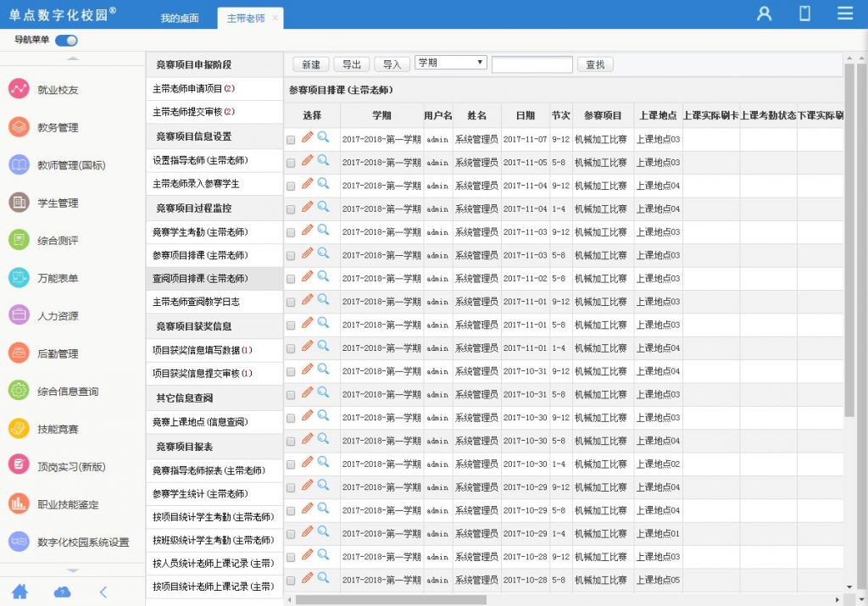
Task: Sort by 日期 column header
Action: click(x=526, y=115)
